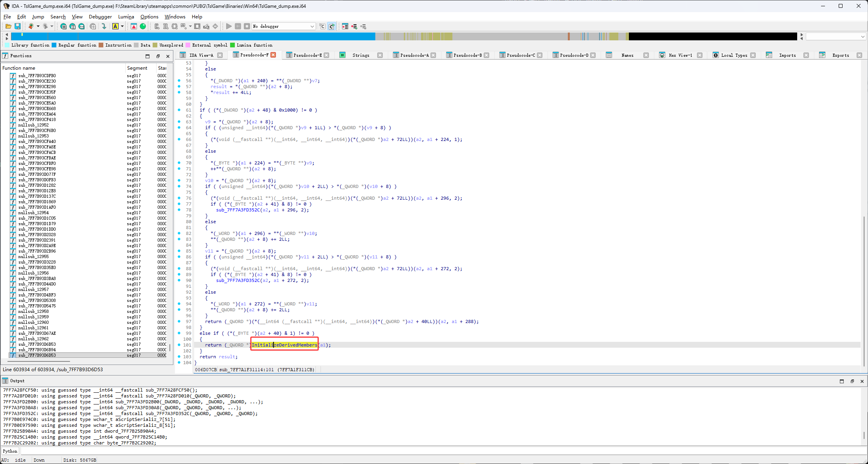Toggle breakpoint dot on line 97
This screenshot has height=464, width=868.
[x=179, y=321]
